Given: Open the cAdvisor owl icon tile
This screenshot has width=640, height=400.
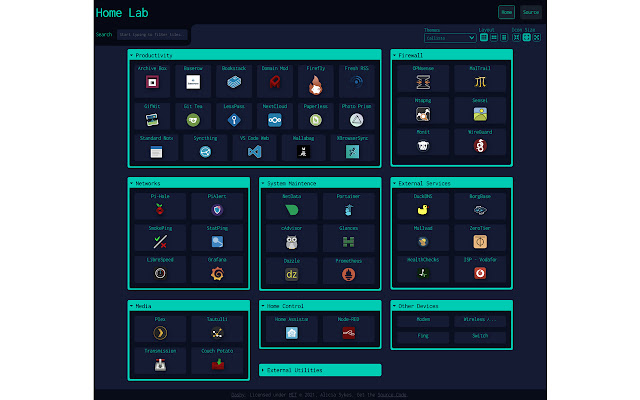Looking at the screenshot, I should (x=291, y=238).
